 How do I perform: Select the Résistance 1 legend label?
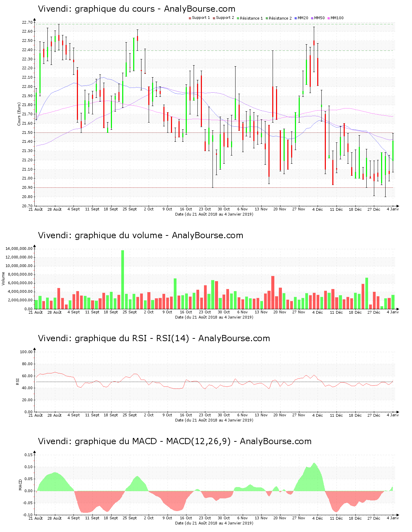click(x=251, y=18)
